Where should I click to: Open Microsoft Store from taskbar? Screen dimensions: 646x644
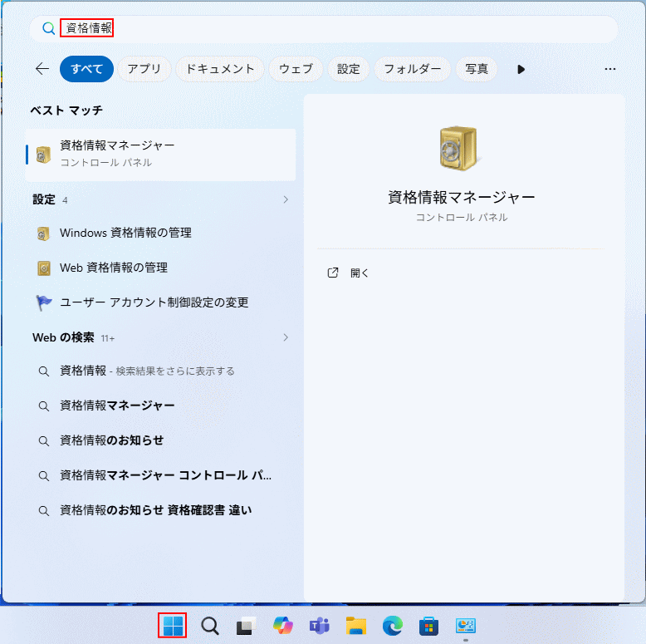click(x=429, y=626)
